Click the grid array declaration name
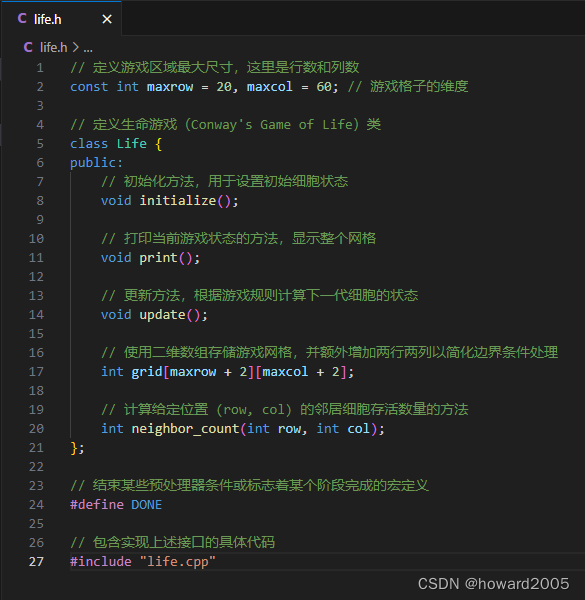This screenshot has width=585, height=600. tap(147, 372)
